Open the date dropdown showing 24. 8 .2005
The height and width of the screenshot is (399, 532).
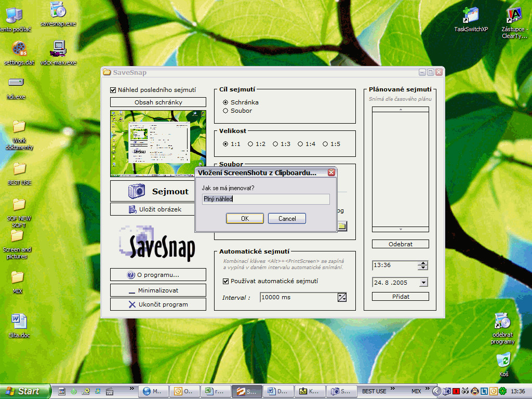[x=423, y=282]
